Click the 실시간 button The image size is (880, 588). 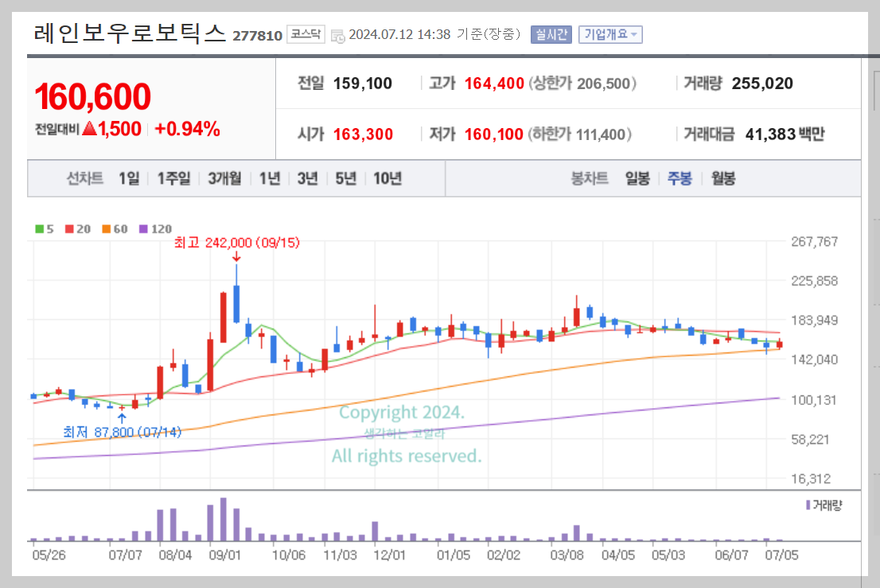[x=551, y=35]
